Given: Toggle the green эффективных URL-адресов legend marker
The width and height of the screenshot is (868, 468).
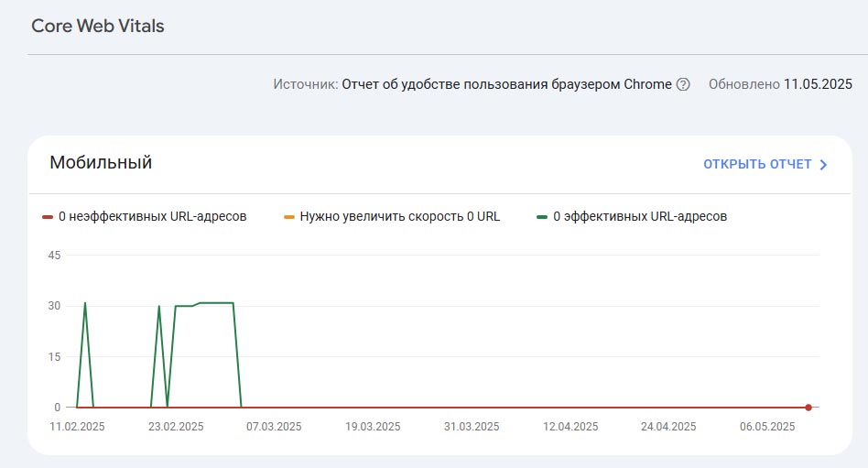Looking at the screenshot, I should [x=542, y=217].
